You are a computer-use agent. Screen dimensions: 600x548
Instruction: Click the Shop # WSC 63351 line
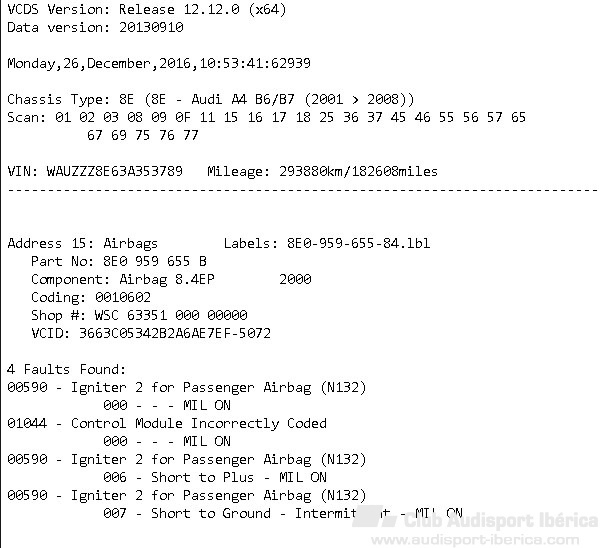coord(139,315)
